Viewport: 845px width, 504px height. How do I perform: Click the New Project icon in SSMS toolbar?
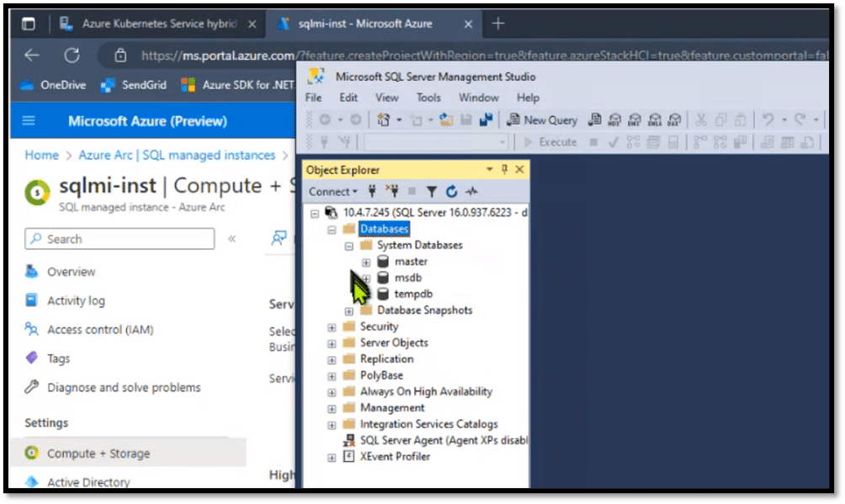pos(384,119)
